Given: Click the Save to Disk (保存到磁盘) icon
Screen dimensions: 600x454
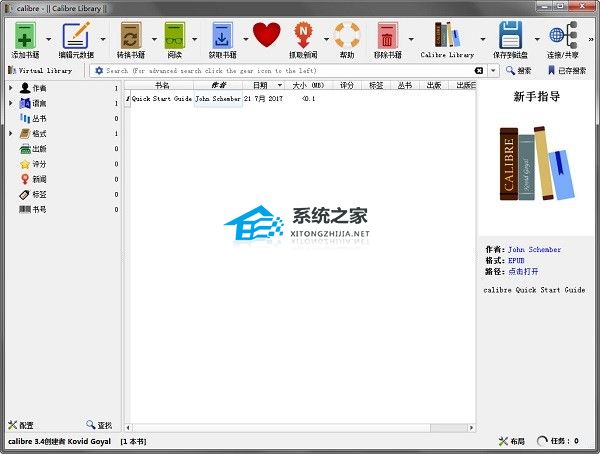Looking at the screenshot, I should coord(511,35).
